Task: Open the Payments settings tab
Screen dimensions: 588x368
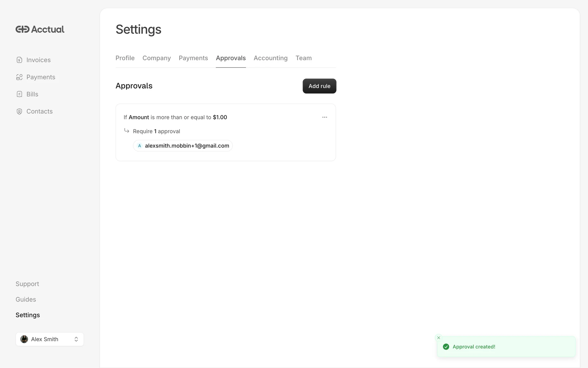Action: pos(193,58)
